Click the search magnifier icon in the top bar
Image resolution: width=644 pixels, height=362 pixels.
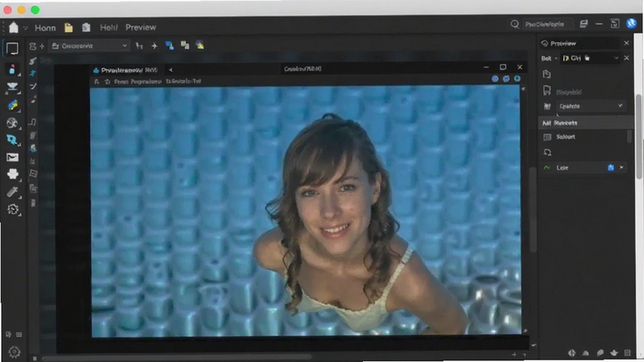tap(514, 25)
